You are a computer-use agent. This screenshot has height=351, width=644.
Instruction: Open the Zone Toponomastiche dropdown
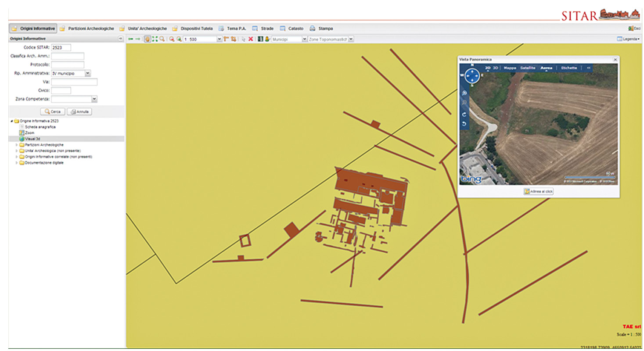[351, 39]
